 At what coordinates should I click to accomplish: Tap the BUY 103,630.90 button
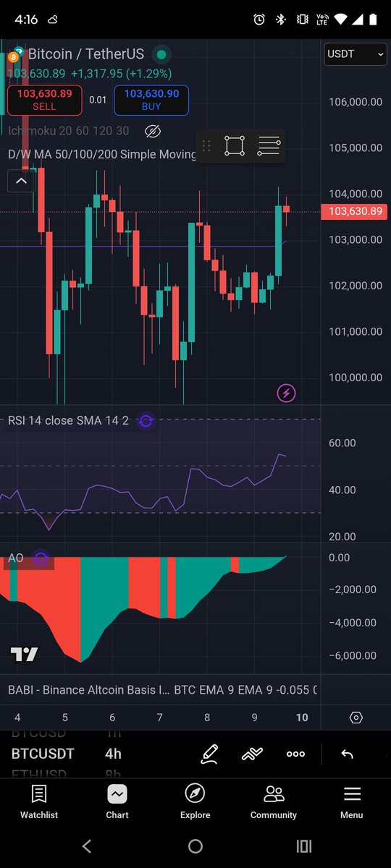[x=151, y=100]
